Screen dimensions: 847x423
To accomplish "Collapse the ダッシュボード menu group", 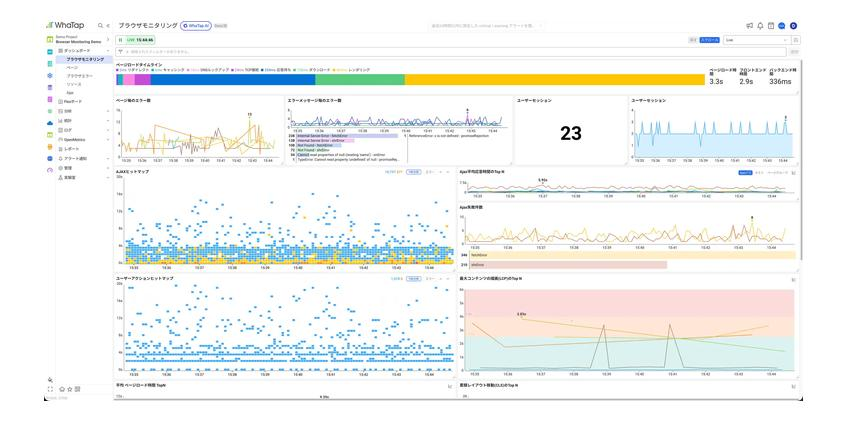I will (x=108, y=50).
